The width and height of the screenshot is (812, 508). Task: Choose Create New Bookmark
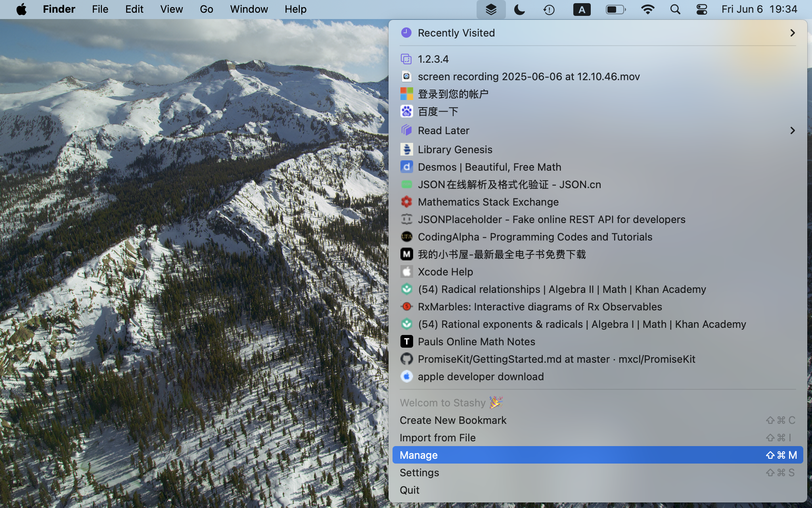[598, 420]
